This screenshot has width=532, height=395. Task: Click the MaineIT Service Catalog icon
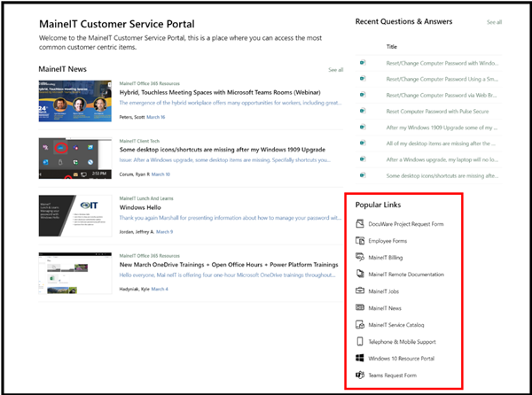[360, 324]
